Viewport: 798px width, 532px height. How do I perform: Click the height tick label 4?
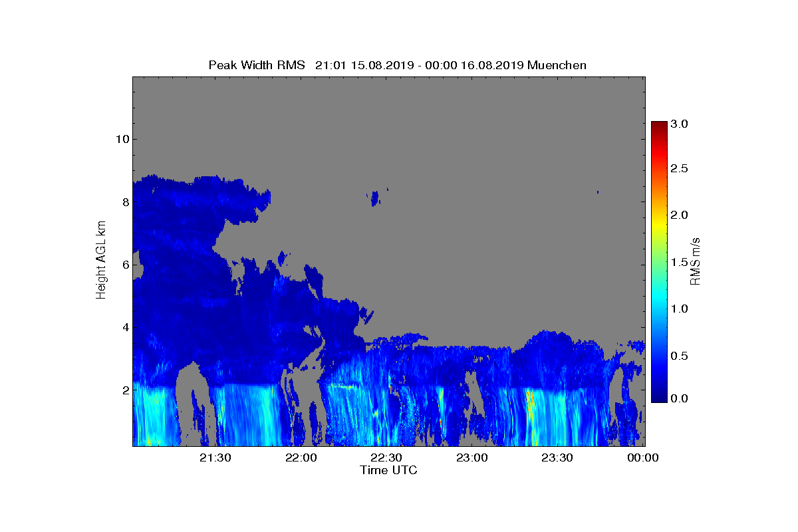click(x=124, y=327)
